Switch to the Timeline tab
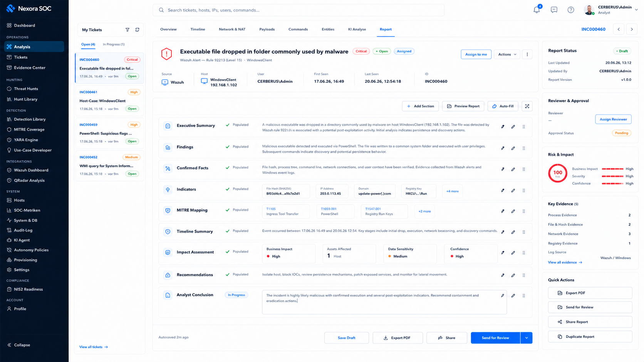 tap(198, 29)
